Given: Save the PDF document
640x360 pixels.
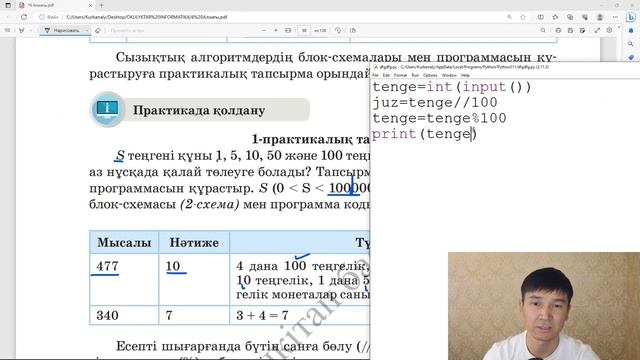Looking at the screenshot, I should [570, 31].
